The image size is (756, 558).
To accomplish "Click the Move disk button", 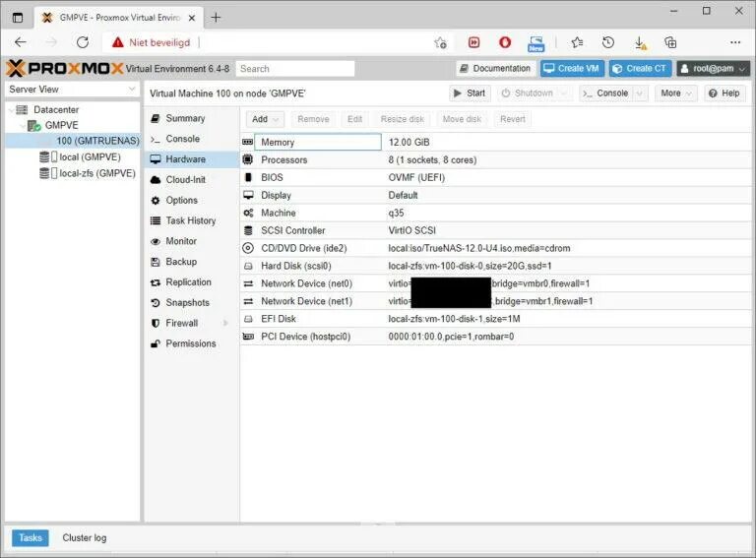I will coord(462,119).
